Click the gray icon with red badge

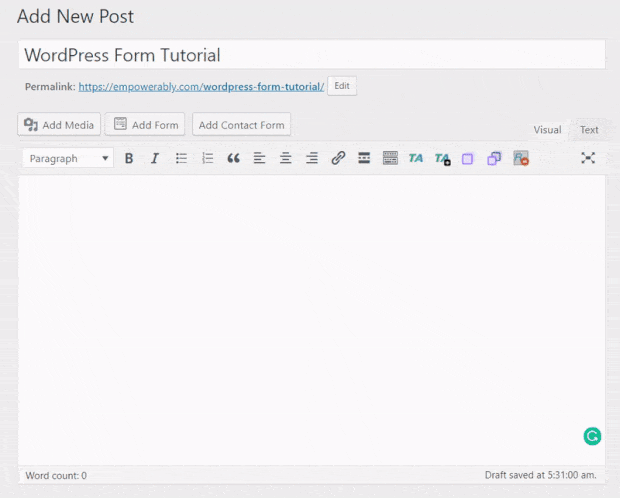click(521, 159)
